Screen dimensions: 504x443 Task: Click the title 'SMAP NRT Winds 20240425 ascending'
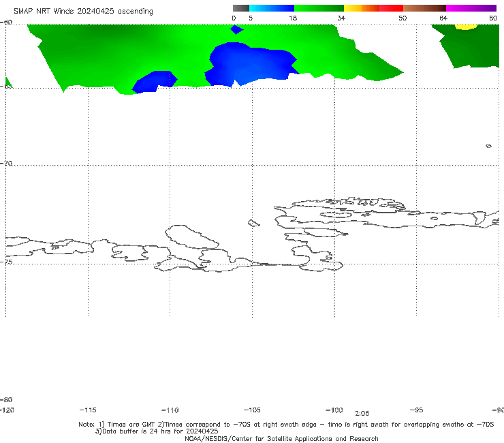click(x=83, y=12)
